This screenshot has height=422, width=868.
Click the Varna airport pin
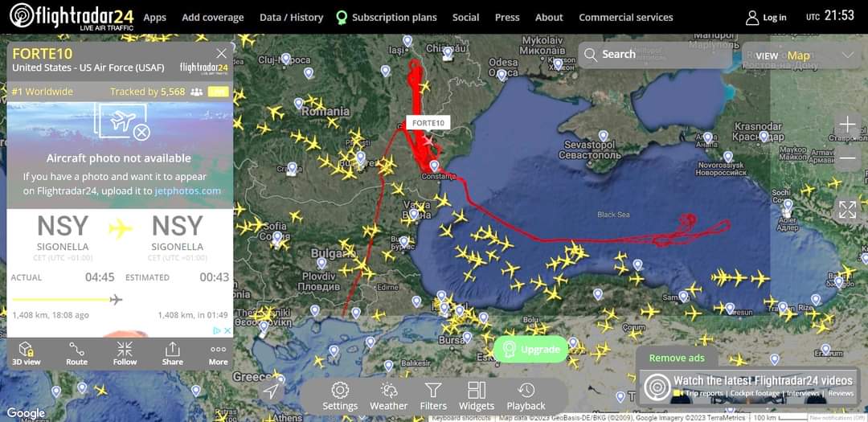click(414, 215)
